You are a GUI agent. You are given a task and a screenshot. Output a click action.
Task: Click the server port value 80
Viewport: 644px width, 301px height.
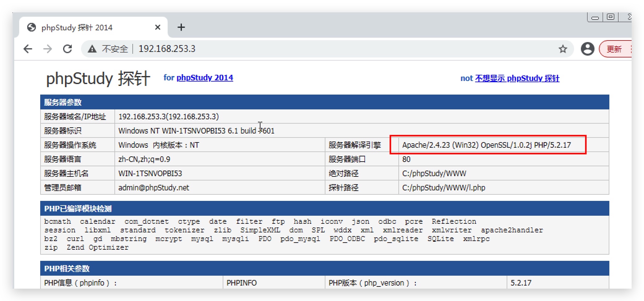pyautogui.click(x=406, y=159)
